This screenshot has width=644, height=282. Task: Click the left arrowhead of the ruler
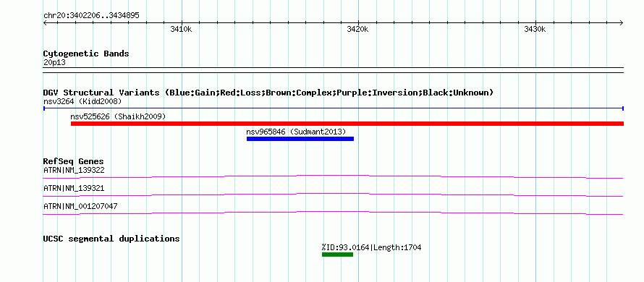click(x=46, y=23)
